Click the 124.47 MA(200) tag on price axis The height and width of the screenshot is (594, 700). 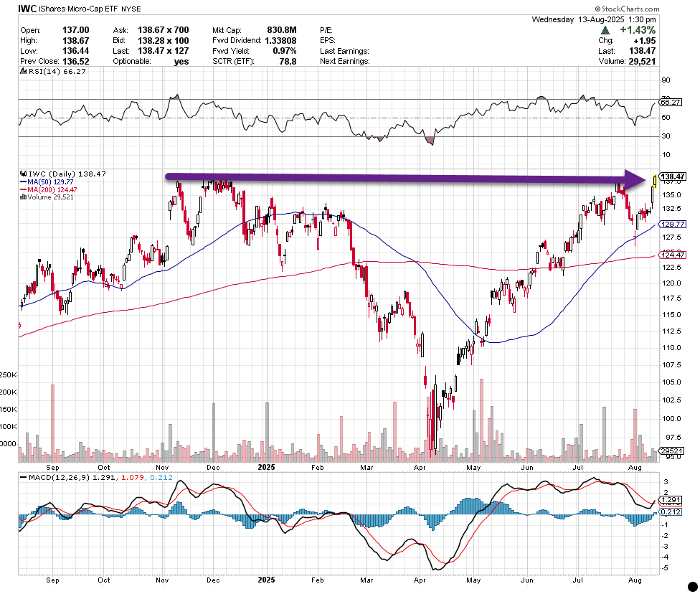tap(672, 255)
